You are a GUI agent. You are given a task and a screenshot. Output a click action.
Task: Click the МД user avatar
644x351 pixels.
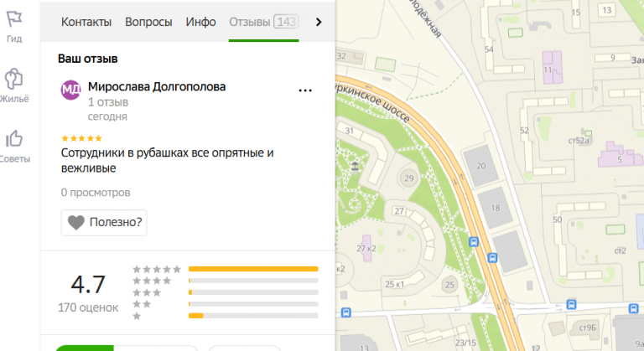70,90
